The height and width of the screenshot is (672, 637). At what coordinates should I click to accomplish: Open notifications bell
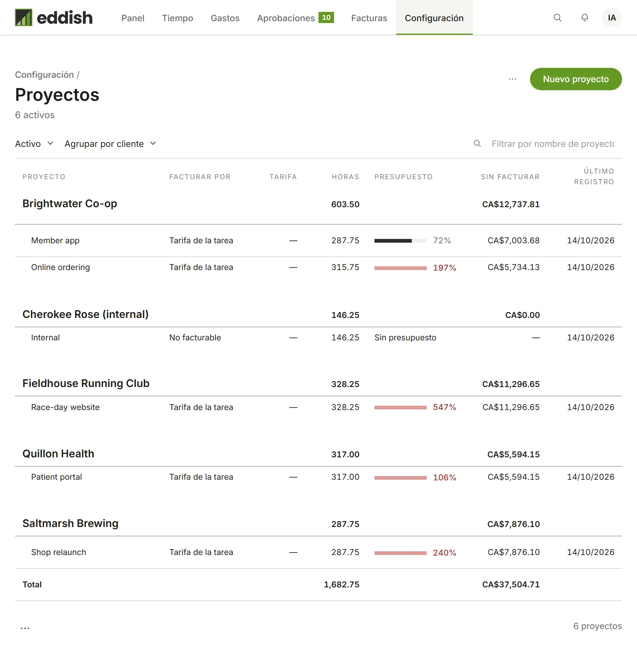584,18
